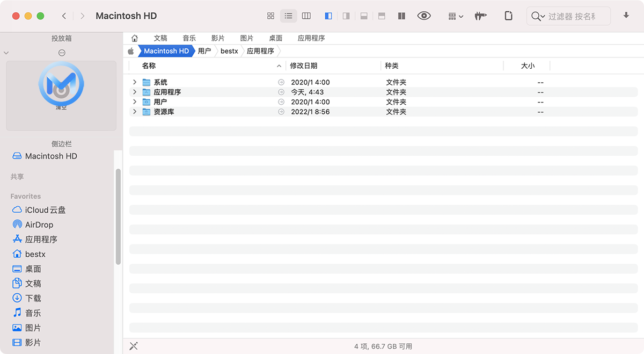Click the wand icon in status bar
The height and width of the screenshot is (354, 644).
click(134, 346)
